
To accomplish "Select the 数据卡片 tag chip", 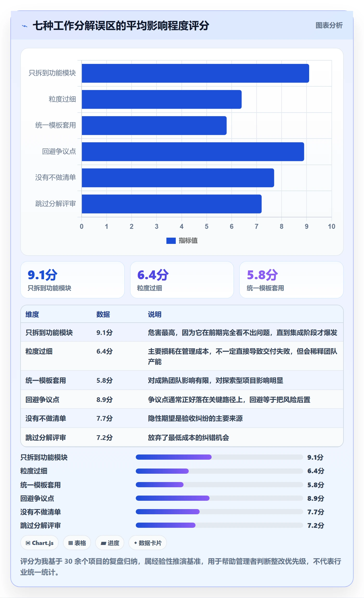I will (x=148, y=543).
